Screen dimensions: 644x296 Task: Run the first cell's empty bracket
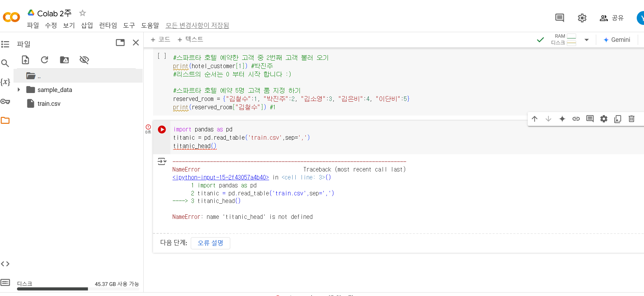[x=162, y=56]
